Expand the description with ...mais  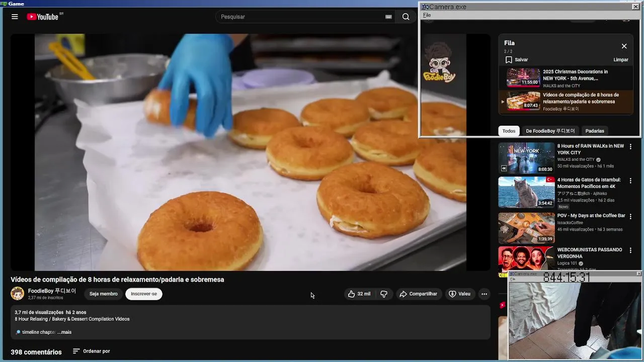tap(64, 332)
